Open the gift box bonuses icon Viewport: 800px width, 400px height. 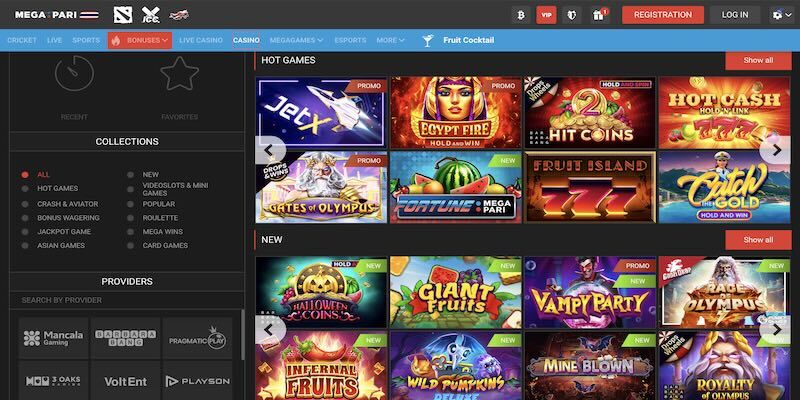[x=598, y=15]
